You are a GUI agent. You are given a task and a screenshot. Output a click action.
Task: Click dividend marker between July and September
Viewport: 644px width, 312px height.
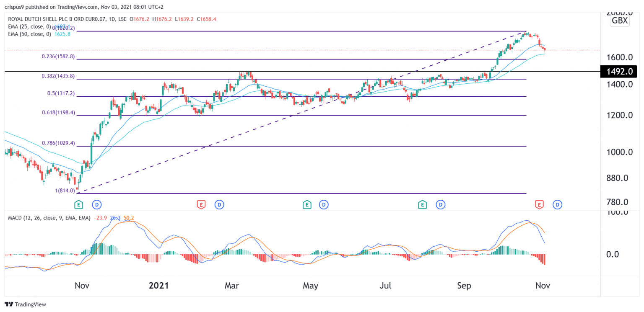(x=440, y=205)
